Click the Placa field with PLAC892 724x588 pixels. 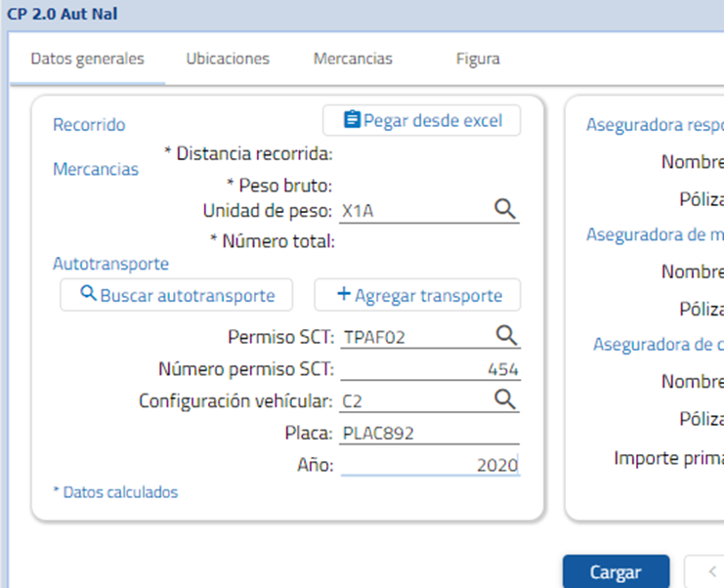point(430,433)
